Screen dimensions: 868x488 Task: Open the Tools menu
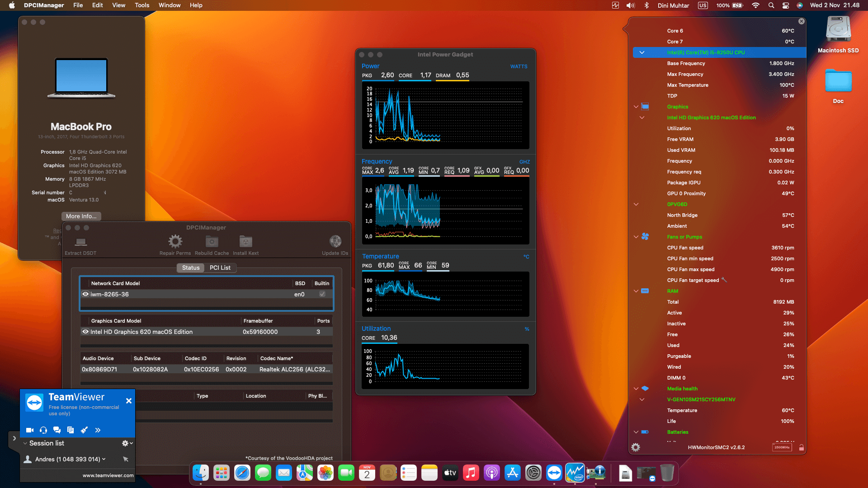(142, 5)
